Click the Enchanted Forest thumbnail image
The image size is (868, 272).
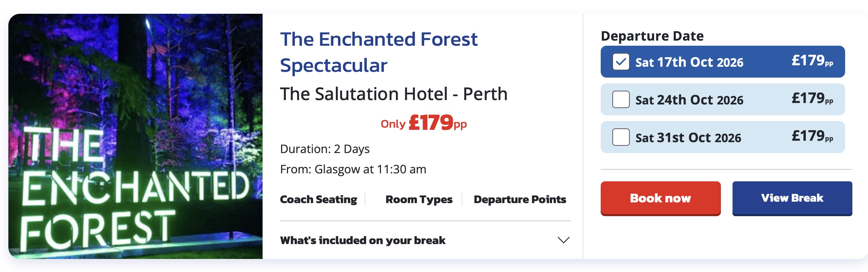coord(135,136)
